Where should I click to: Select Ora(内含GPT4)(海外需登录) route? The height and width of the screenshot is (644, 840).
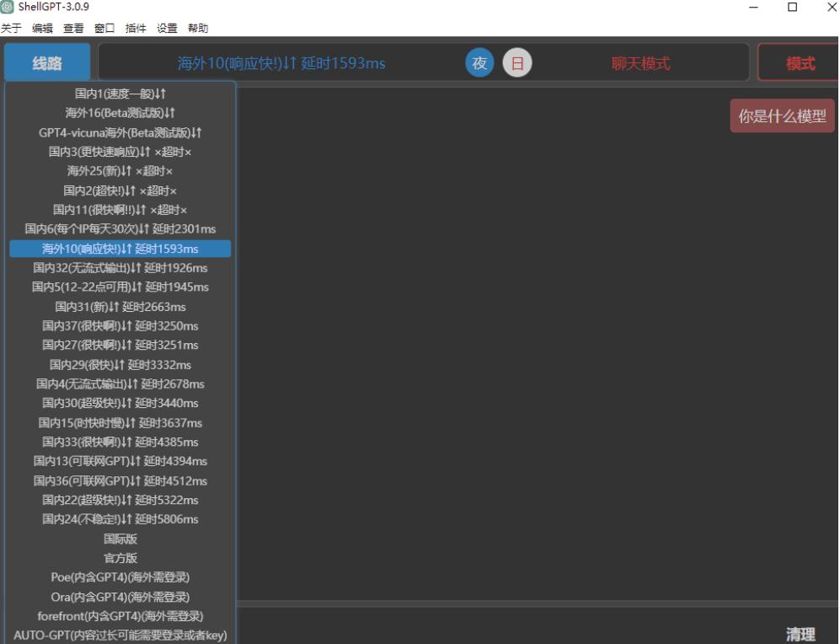[x=120, y=597]
